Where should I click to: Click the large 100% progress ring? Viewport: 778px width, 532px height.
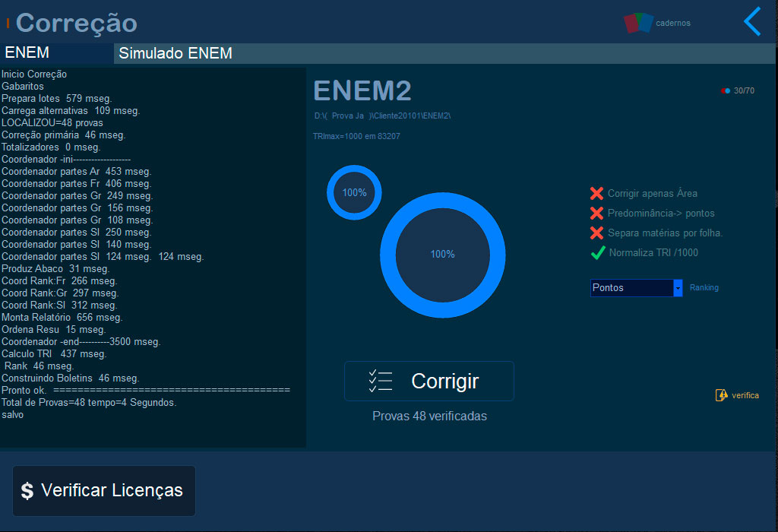443,255
